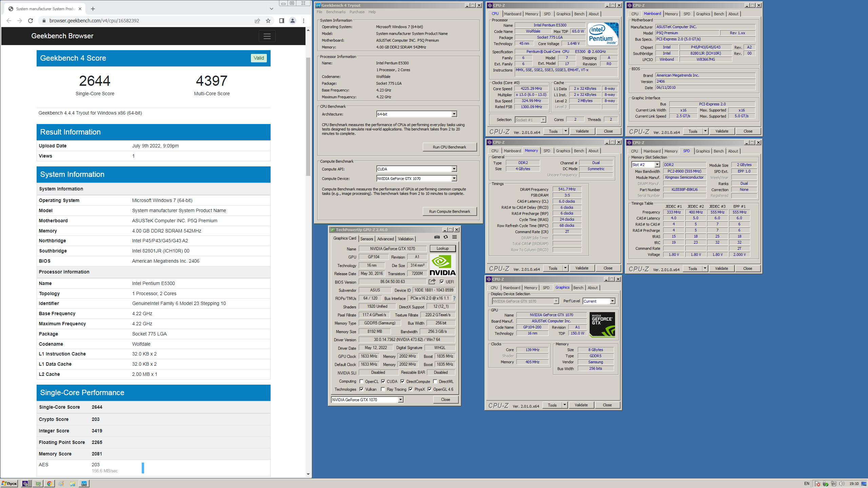Open the Bench tab in the CPU-Z CPU window
Viewport: 868px width, 488px height.
pos(579,14)
